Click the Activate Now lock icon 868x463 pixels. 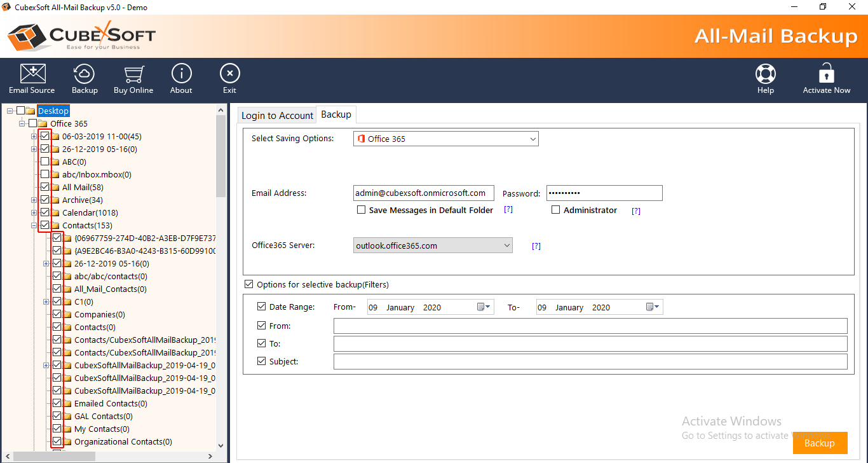826,74
